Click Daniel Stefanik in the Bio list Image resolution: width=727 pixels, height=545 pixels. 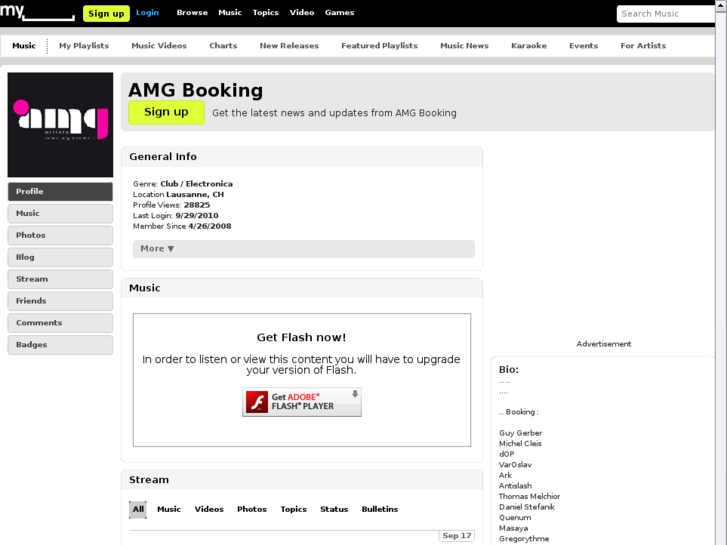coord(527,507)
